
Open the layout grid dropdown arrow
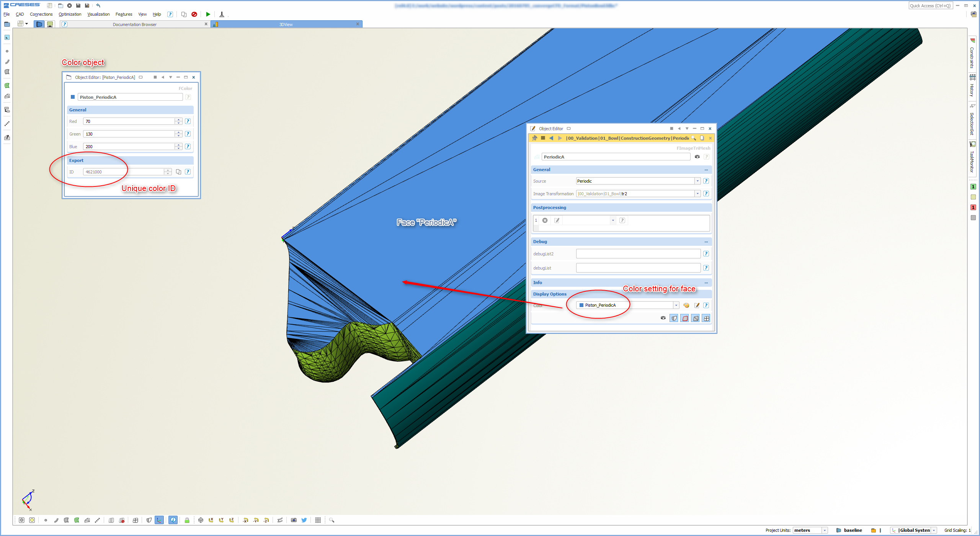point(26,24)
